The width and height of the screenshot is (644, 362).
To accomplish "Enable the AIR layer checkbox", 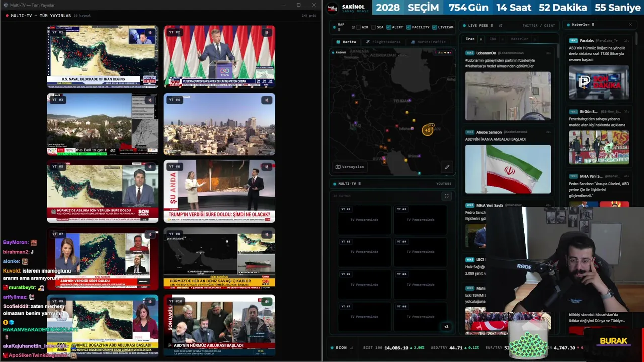I will (x=359, y=27).
